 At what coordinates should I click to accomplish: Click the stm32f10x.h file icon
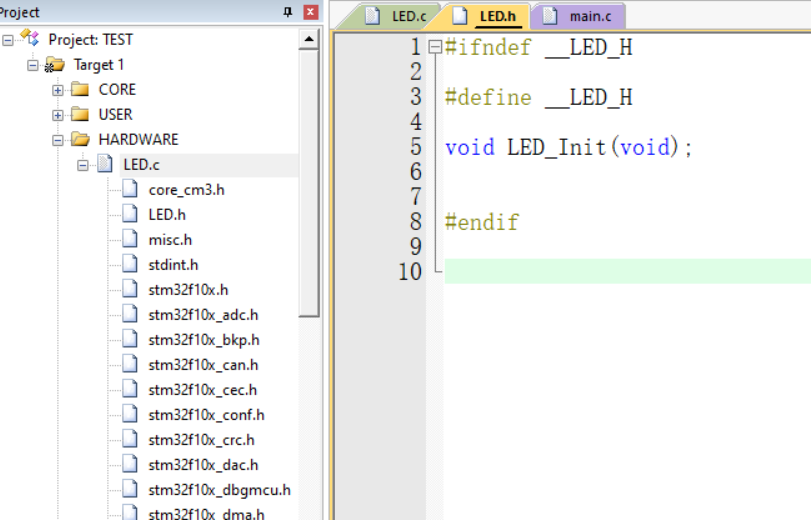[x=130, y=289]
